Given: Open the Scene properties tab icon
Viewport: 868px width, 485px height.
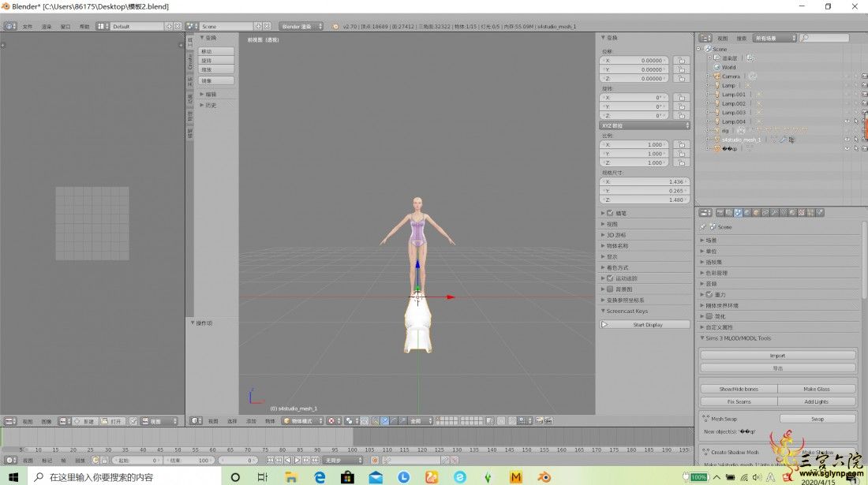Looking at the screenshot, I should click(x=738, y=212).
